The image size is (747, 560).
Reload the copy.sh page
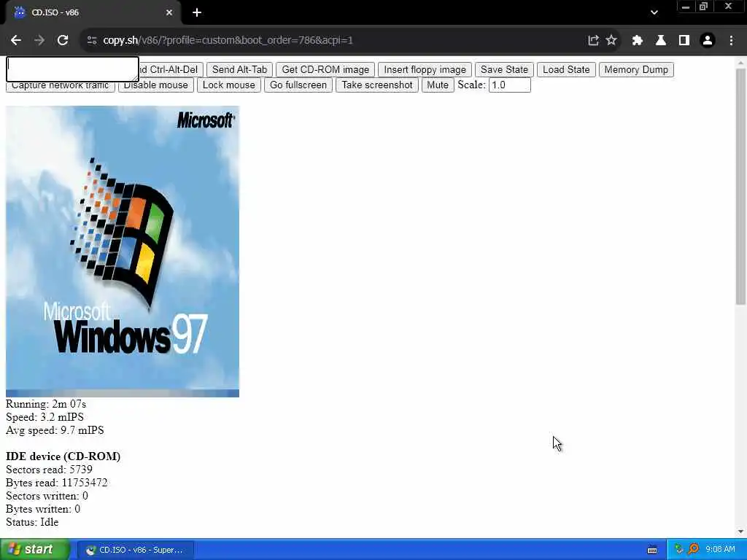[x=63, y=41]
